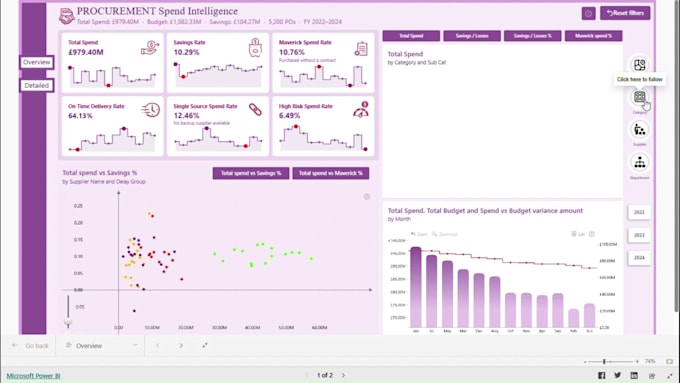Click the vertical zoom slider handle on scatter chart
Image resolution: width=680 pixels, height=383 pixels.
click(68, 322)
